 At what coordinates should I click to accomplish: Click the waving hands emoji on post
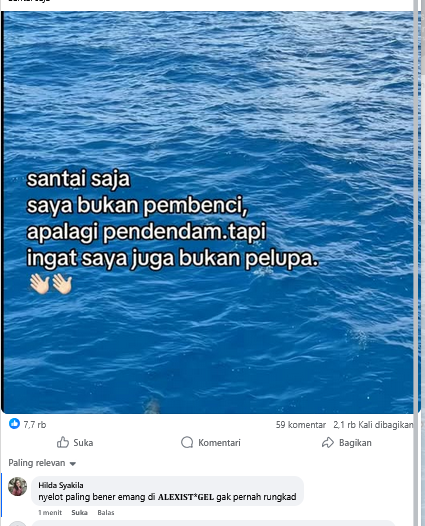(x=51, y=284)
